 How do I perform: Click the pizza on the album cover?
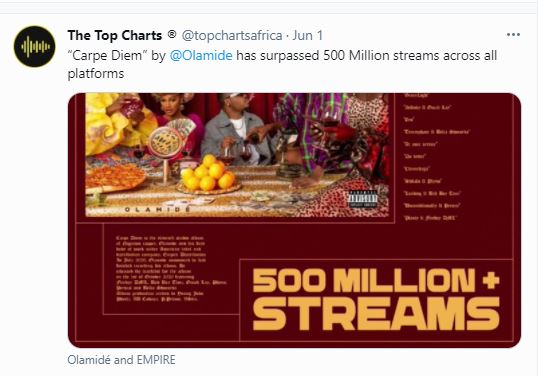(114, 177)
